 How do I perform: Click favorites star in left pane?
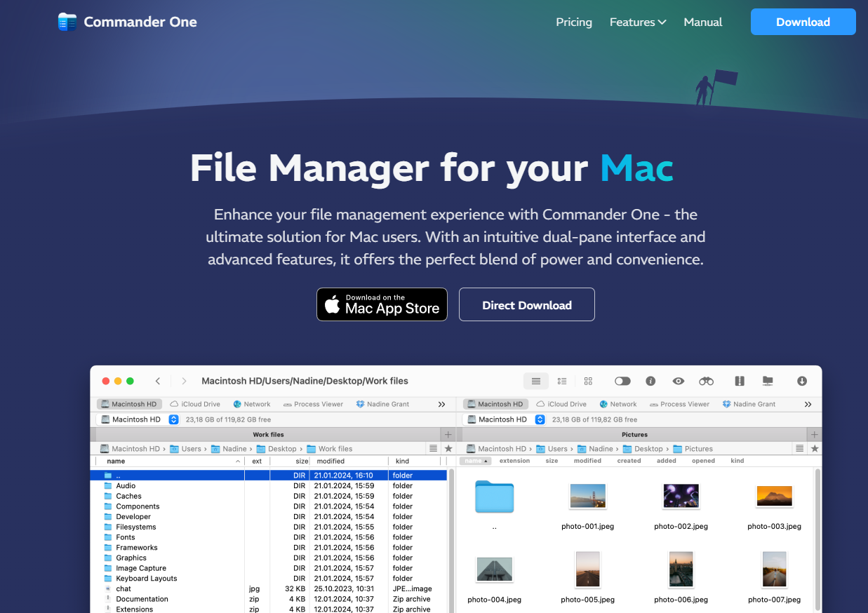448,449
